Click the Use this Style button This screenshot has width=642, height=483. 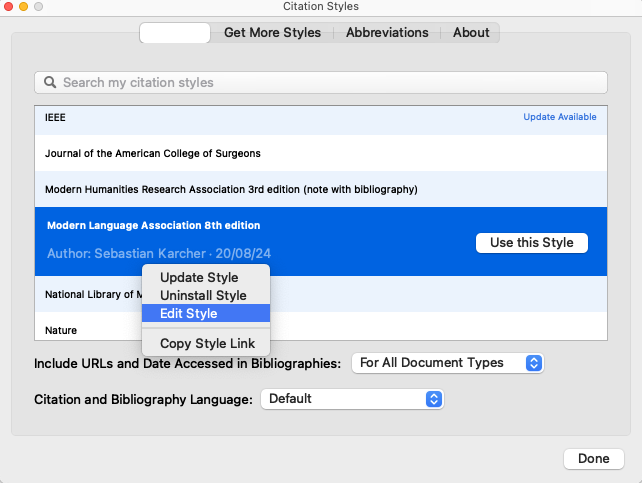point(531,243)
